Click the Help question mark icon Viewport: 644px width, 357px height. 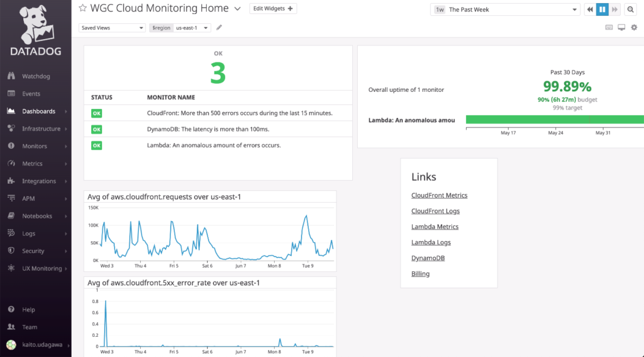pos(11,309)
